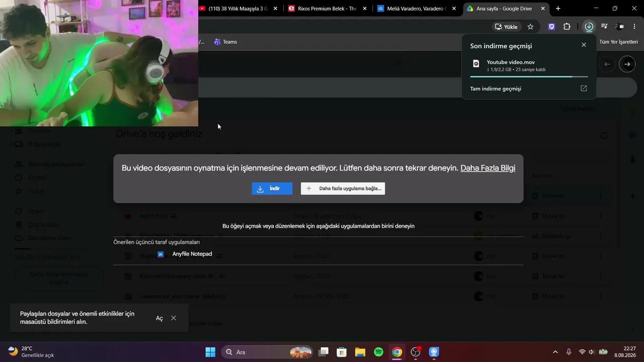Close the Son indirme geçmişi popup
This screenshot has height=362, width=644.
(584, 45)
